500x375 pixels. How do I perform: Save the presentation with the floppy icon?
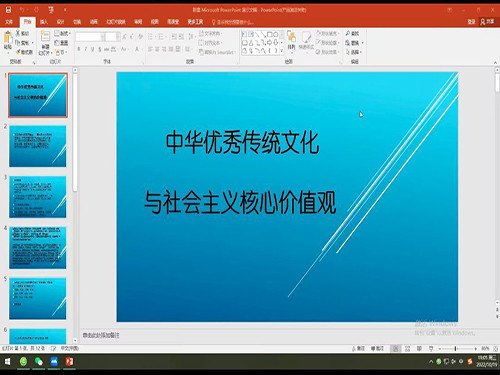click(x=8, y=10)
